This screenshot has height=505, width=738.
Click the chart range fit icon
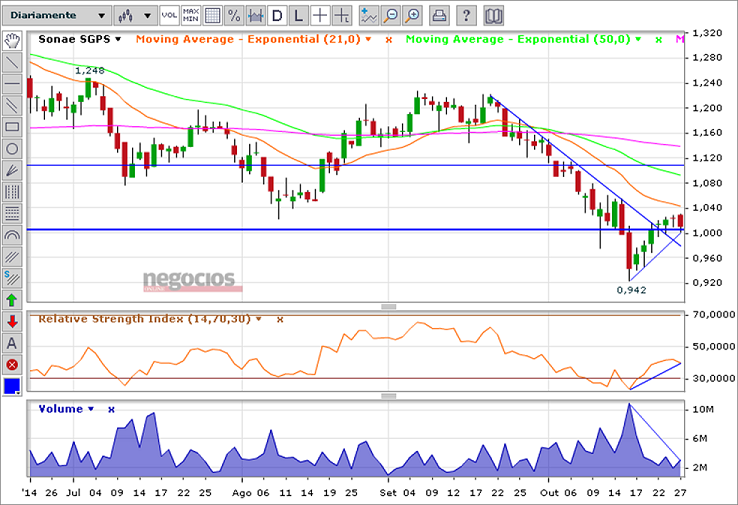click(256, 16)
